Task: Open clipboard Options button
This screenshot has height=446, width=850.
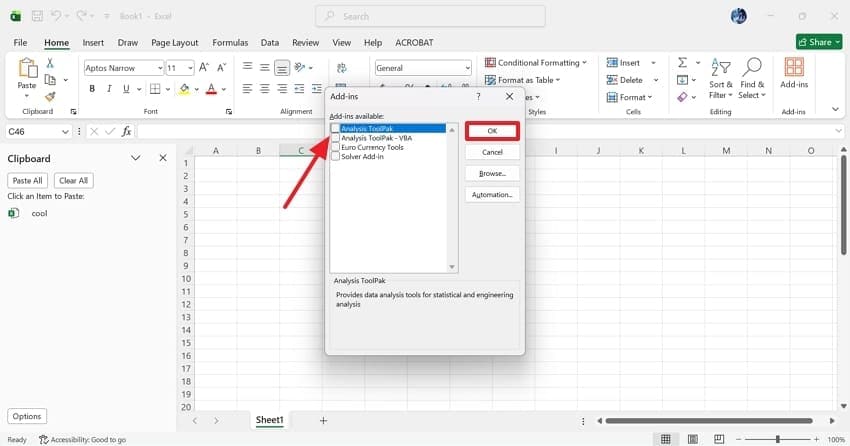Action: click(x=27, y=416)
